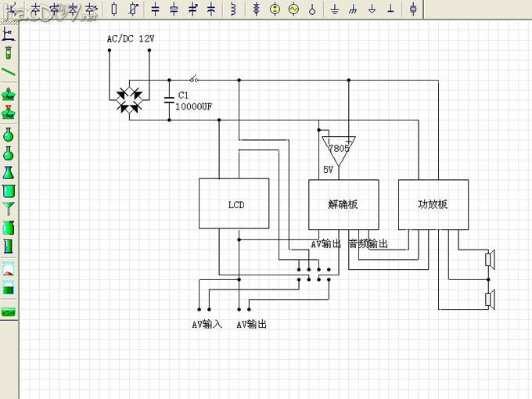Select the variable resistor with arrow symbol
Screen dimensions: 532x399
coord(133,9)
